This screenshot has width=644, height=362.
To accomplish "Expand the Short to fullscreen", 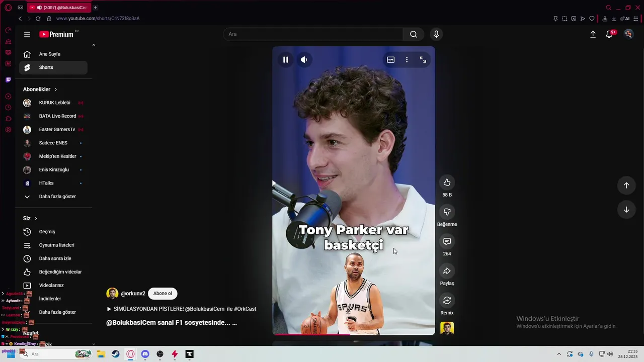I will (423, 60).
